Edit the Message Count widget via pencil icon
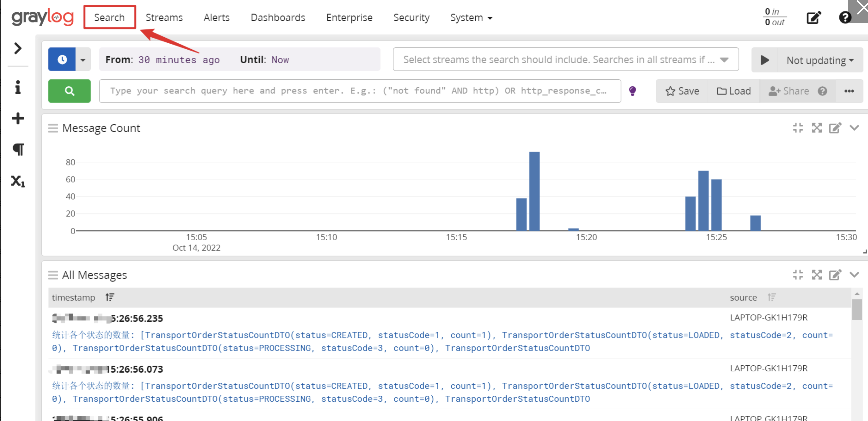The height and width of the screenshot is (421, 868). pos(835,128)
